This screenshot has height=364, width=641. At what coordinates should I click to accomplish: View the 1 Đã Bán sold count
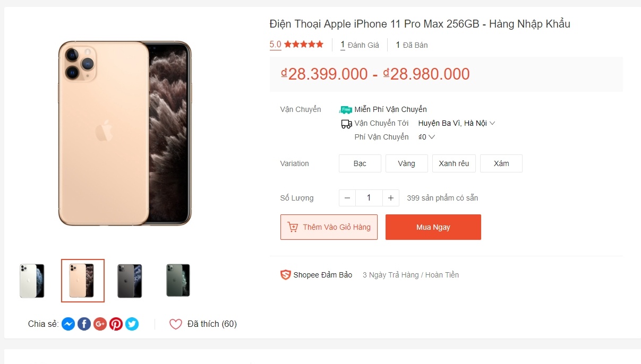click(412, 45)
